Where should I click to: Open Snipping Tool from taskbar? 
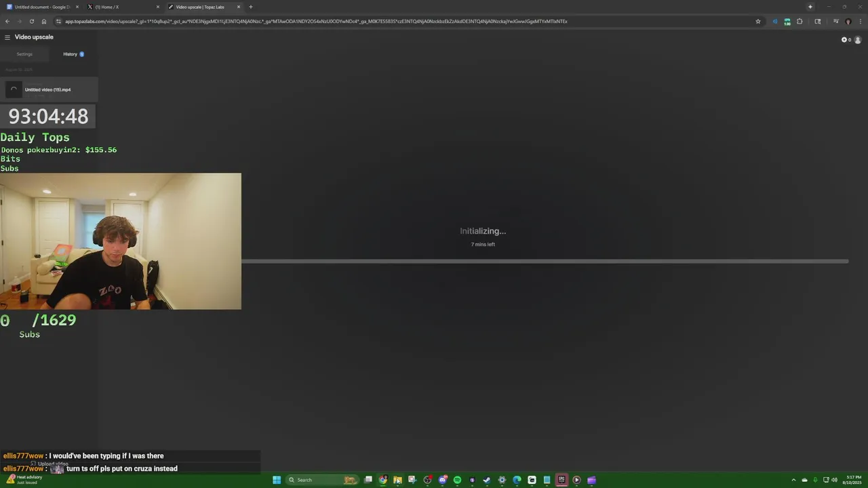412,480
